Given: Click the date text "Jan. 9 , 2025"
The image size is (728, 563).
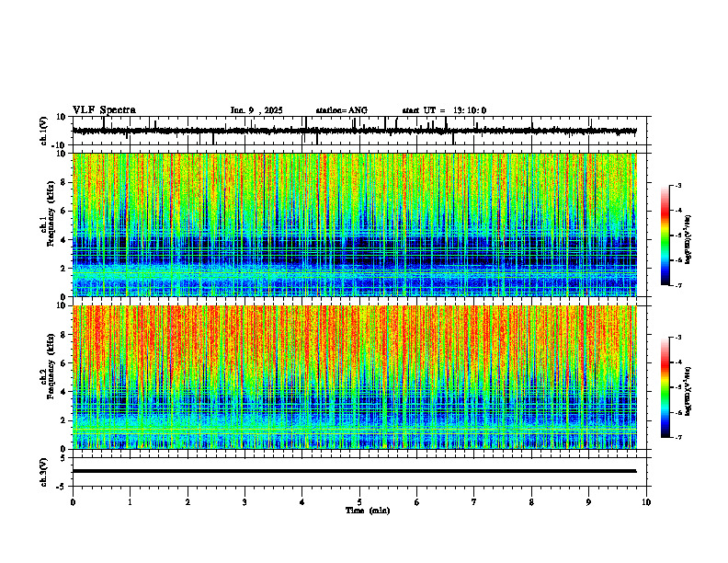Looking at the screenshot, I should (x=256, y=110).
